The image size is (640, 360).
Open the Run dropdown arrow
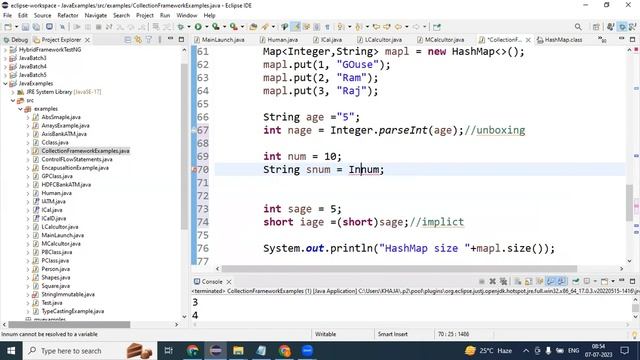click(206, 27)
